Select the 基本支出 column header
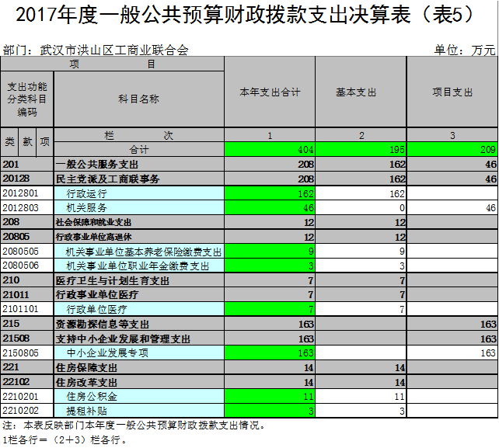 click(355, 92)
